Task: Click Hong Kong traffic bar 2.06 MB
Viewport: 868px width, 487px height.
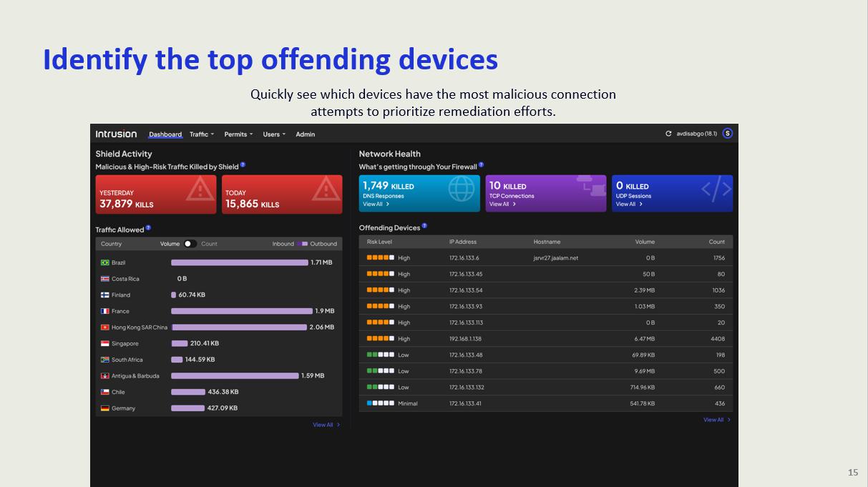Action: [239, 328]
